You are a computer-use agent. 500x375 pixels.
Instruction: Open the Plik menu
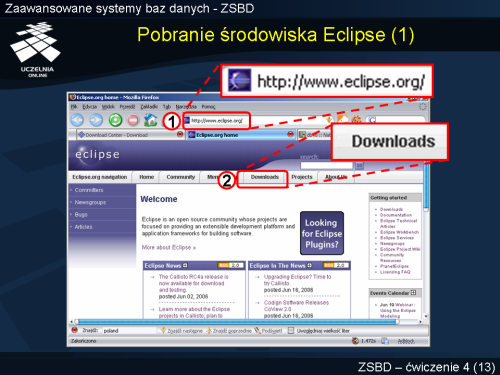coord(74,107)
